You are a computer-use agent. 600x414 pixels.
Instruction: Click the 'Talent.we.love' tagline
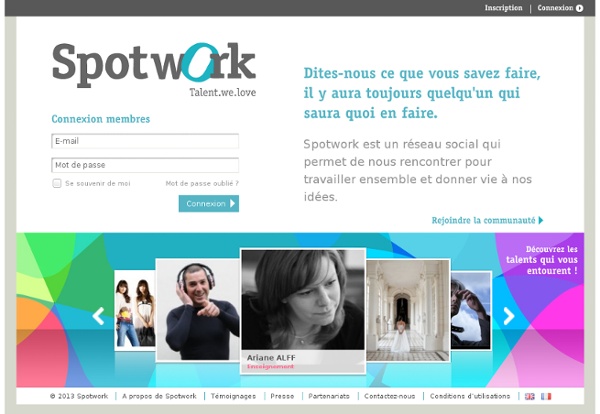(x=223, y=92)
